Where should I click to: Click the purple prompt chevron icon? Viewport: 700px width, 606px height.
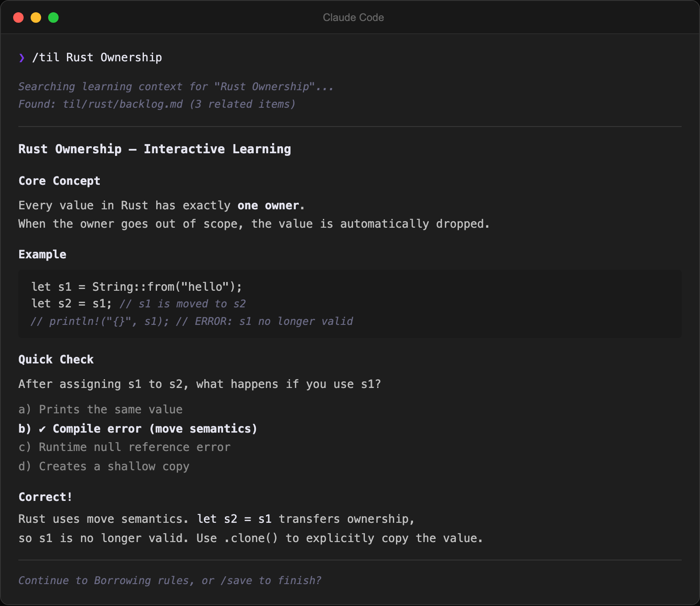[x=22, y=58]
